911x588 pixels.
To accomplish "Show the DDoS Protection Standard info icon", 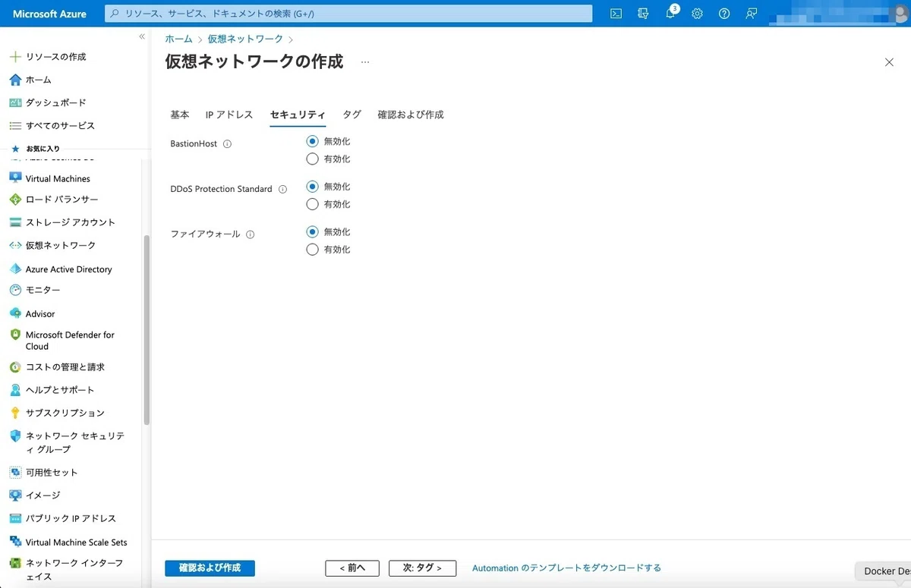I will 282,189.
